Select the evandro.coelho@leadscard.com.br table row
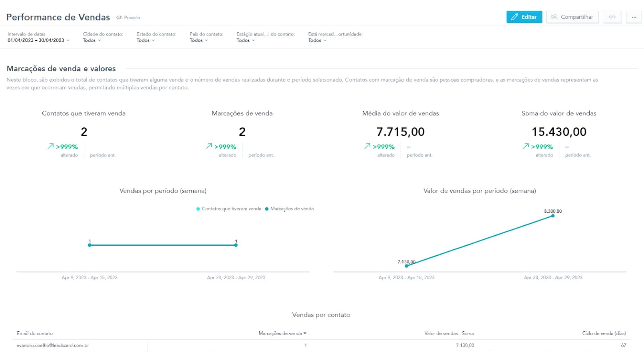This screenshot has width=644, height=362. coord(53,345)
